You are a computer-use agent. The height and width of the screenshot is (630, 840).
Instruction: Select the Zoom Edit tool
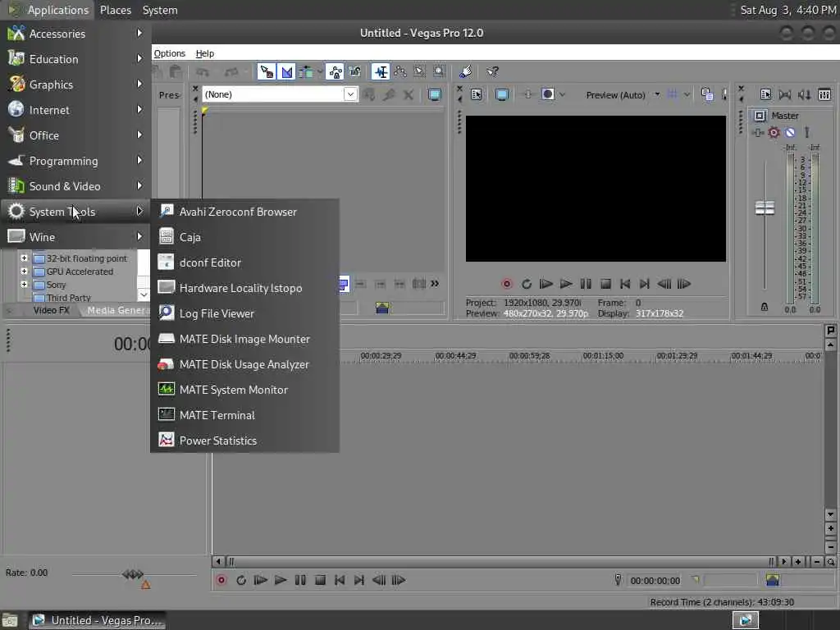point(439,72)
